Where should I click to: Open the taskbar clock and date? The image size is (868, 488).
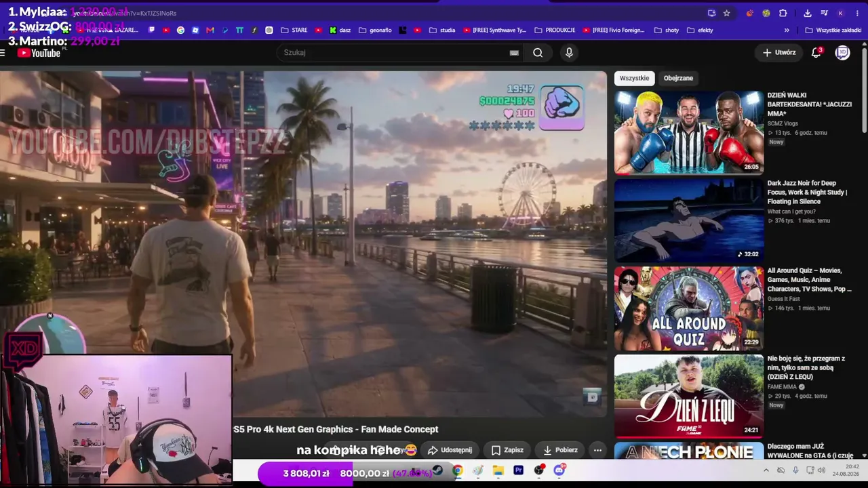point(846,470)
